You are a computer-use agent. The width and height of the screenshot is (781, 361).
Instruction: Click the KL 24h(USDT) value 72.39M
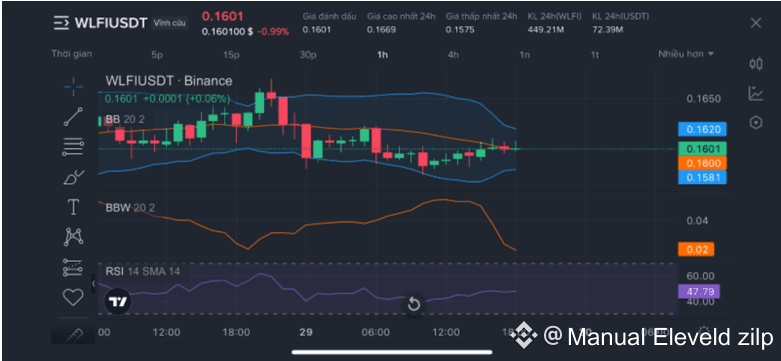click(x=608, y=30)
